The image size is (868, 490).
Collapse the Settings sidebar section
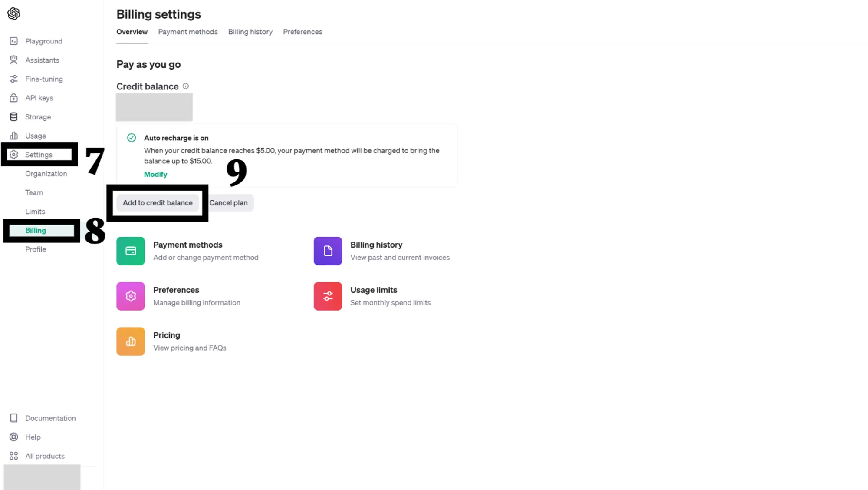pyautogui.click(x=38, y=155)
